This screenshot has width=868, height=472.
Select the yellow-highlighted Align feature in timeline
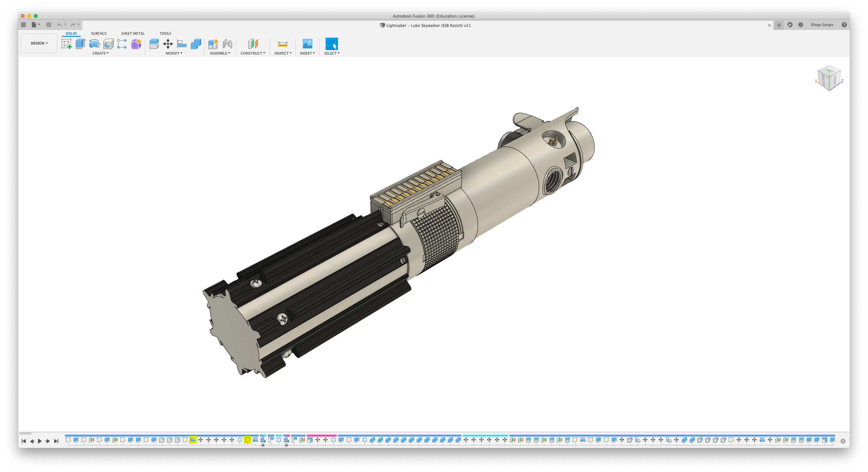pyautogui.click(x=193, y=440)
